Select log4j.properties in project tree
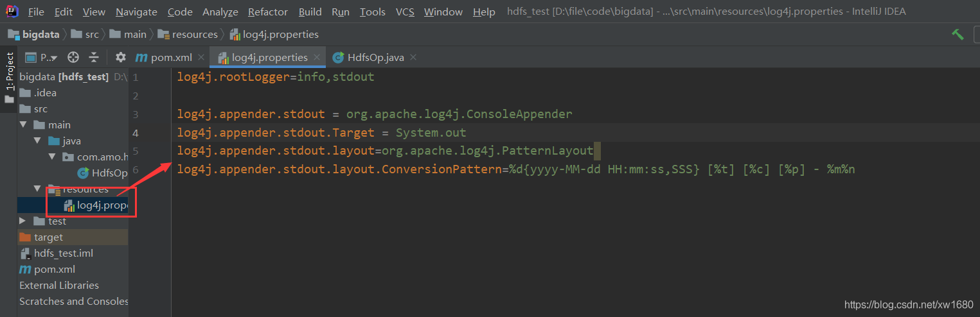This screenshot has height=317, width=980. (95, 205)
